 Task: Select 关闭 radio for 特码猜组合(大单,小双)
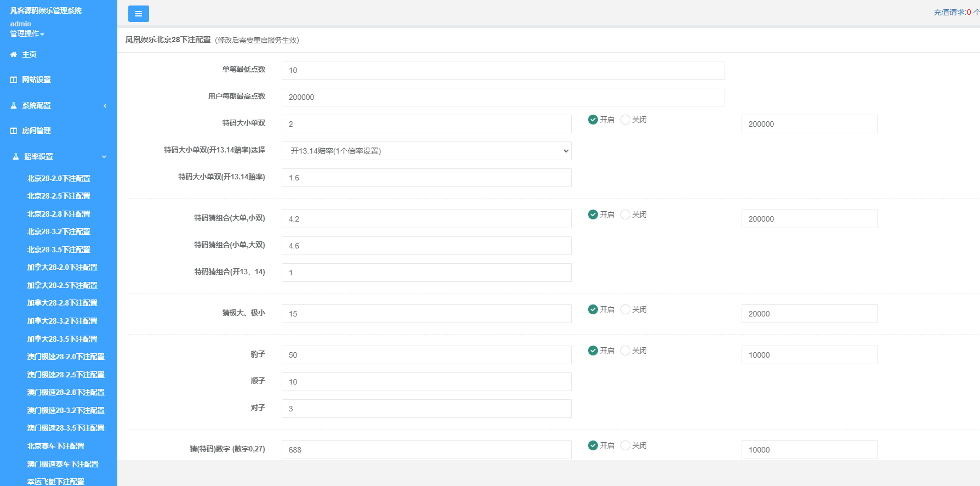[x=625, y=214]
